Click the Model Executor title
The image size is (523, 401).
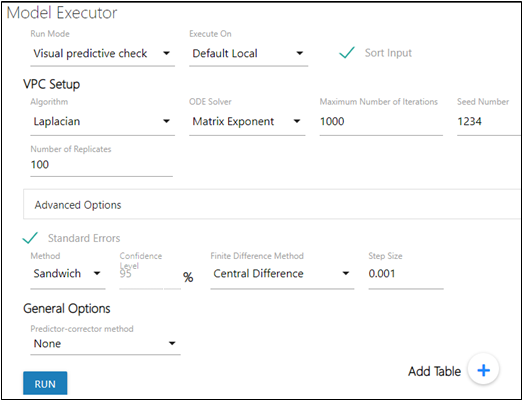pos(62,13)
